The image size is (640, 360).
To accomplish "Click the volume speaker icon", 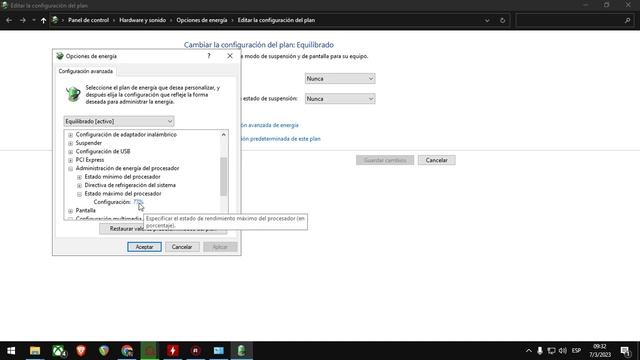I will (x=563, y=351).
